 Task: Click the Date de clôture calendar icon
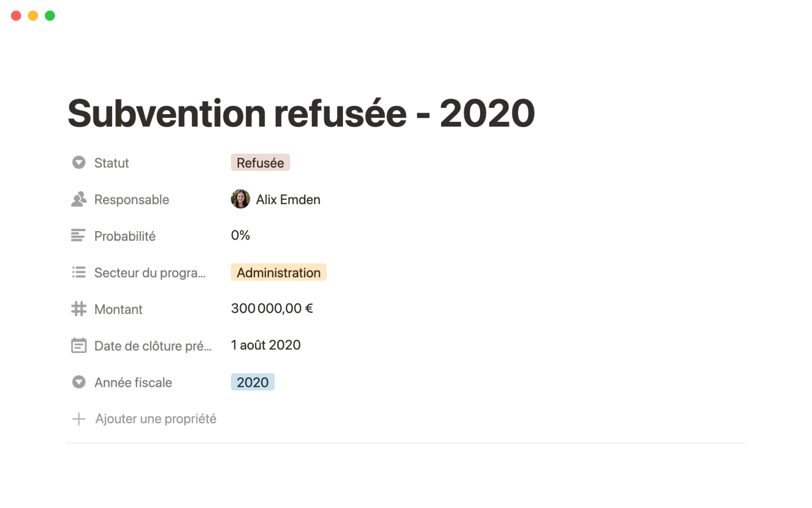point(79,345)
